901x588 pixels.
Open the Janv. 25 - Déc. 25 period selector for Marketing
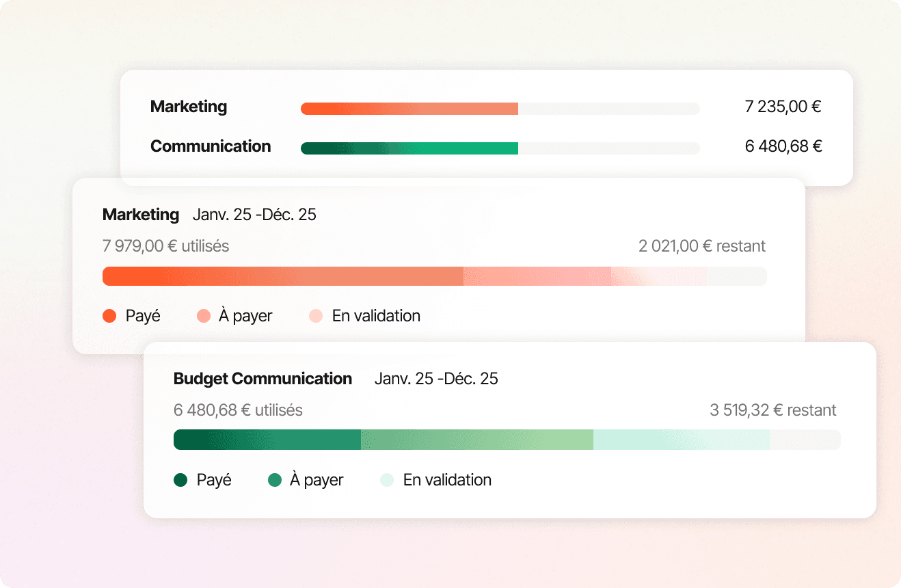(x=254, y=214)
